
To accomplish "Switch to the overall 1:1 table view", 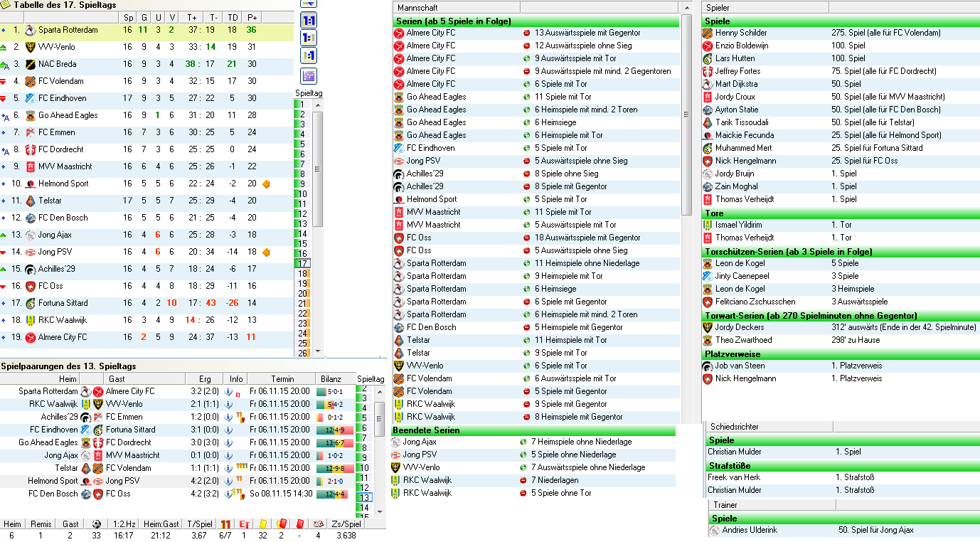I will 309,19.
